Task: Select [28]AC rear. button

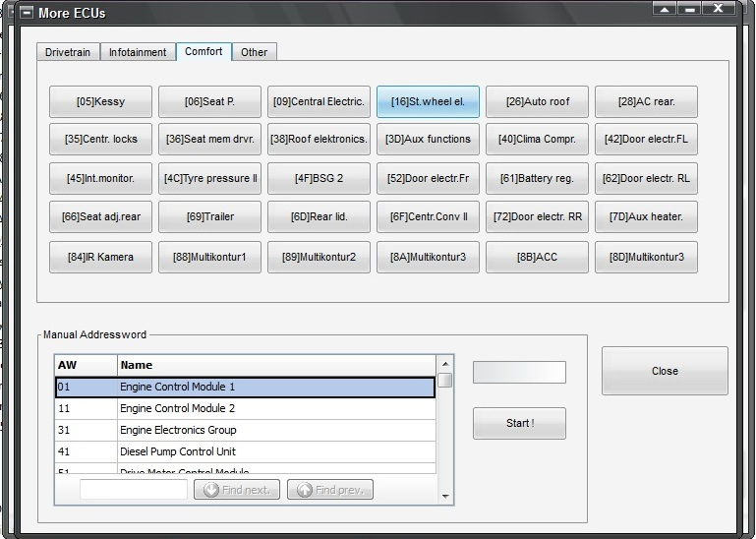Action: point(646,102)
